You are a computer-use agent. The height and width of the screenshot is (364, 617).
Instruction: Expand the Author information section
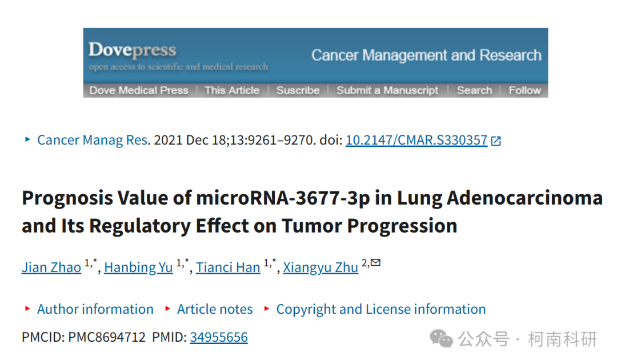click(95, 309)
